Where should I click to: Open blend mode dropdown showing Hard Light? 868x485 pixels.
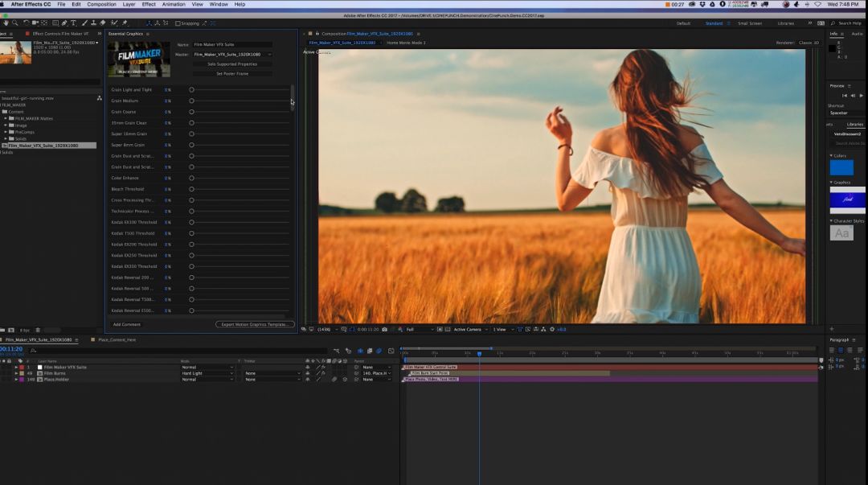pyautogui.click(x=207, y=373)
